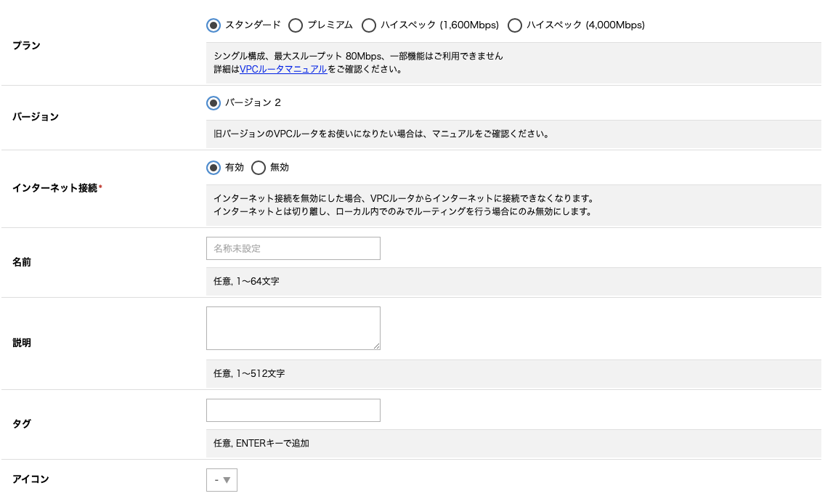Viewport: 825px width, 504px height.
Task: Click the 任意, ENTERキーで追加 hint text
Action: (x=259, y=444)
